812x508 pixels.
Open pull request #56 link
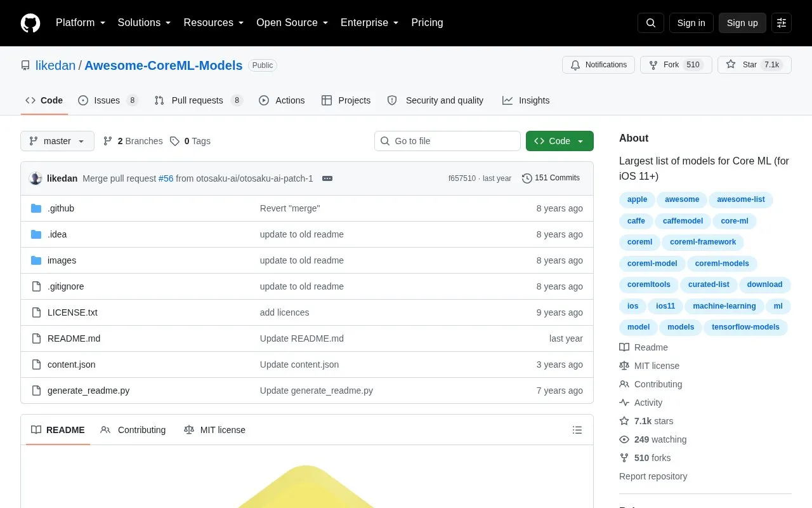[x=166, y=178]
